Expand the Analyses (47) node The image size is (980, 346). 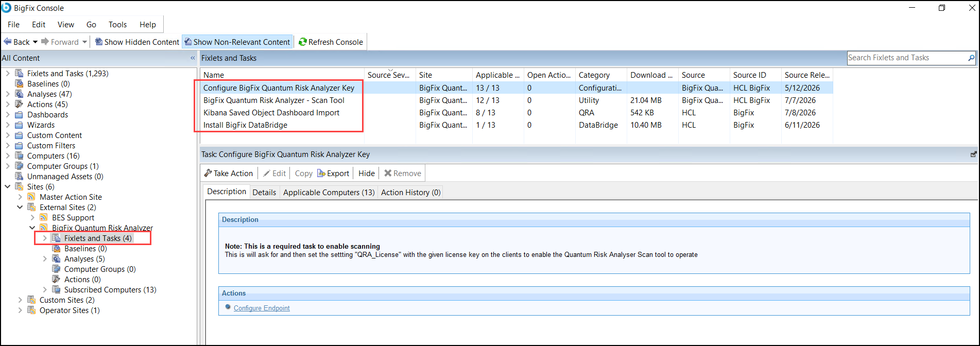pyautogui.click(x=8, y=94)
